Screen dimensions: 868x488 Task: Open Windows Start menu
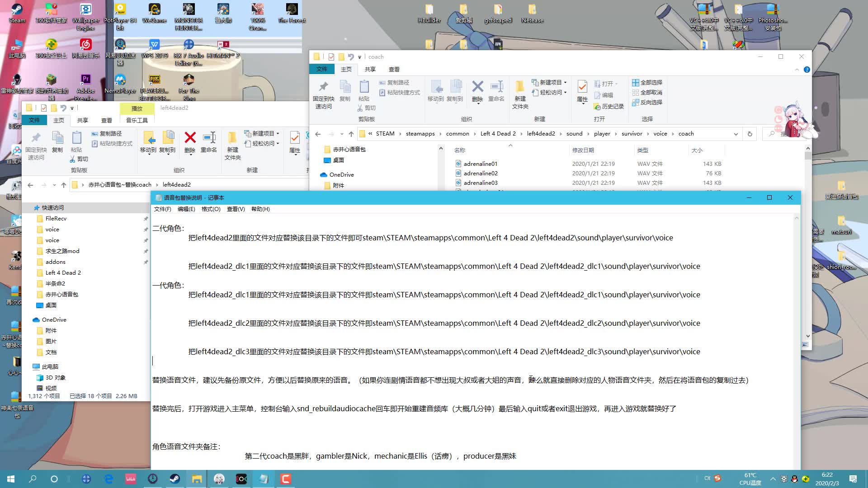click(x=11, y=479)
